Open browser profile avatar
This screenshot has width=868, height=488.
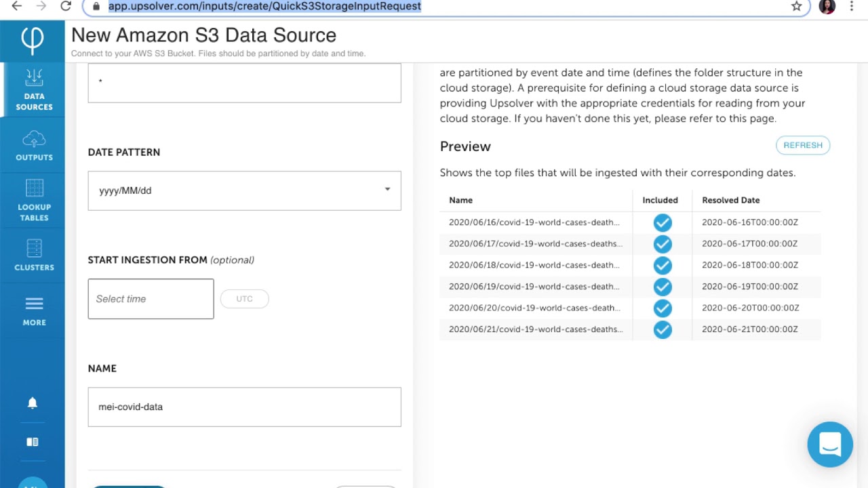point(827,6)
